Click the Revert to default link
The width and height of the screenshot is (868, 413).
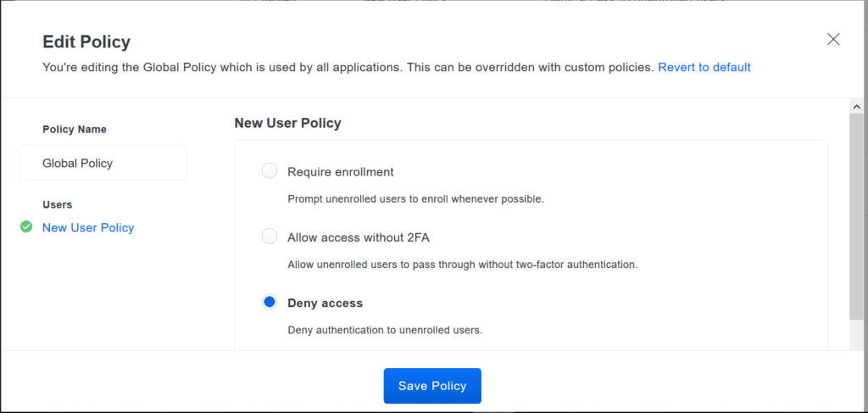tap(704, 68)
